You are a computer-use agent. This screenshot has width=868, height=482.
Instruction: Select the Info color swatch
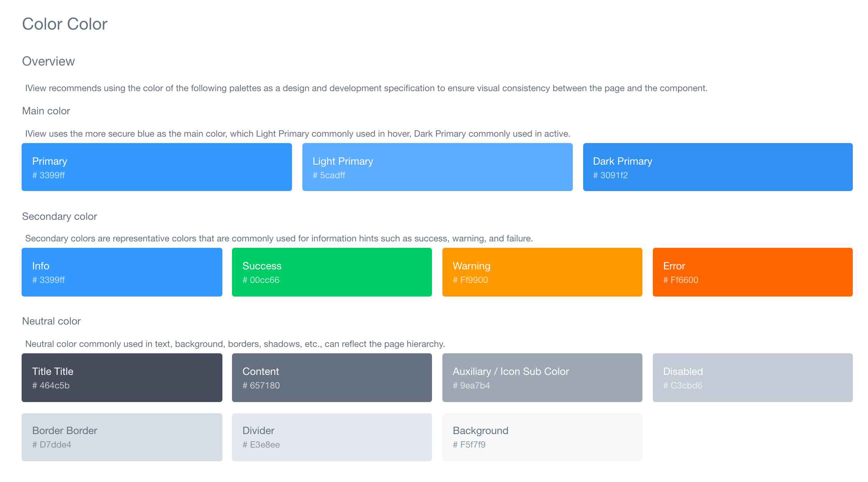coord(122,272)
